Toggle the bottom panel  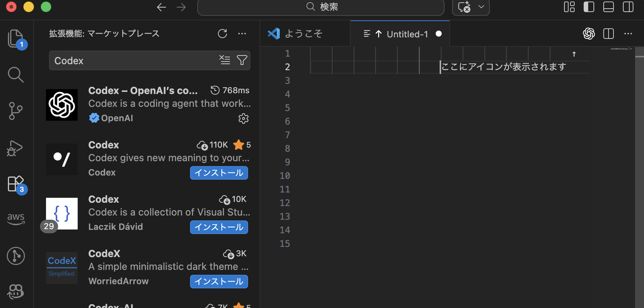coord(609,7)
